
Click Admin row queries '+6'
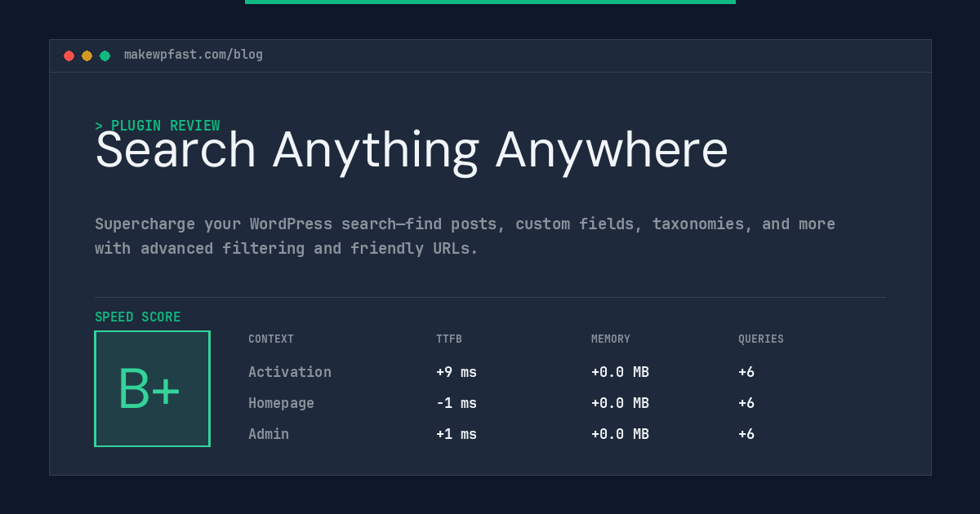pyautogui.click(x=746, y=434)
